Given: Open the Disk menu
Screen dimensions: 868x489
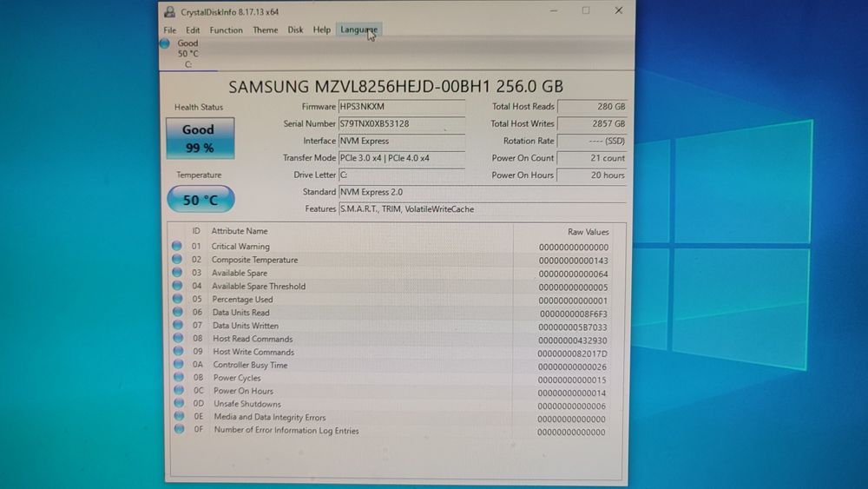Looking at the screenshot, I should (295, 30).
